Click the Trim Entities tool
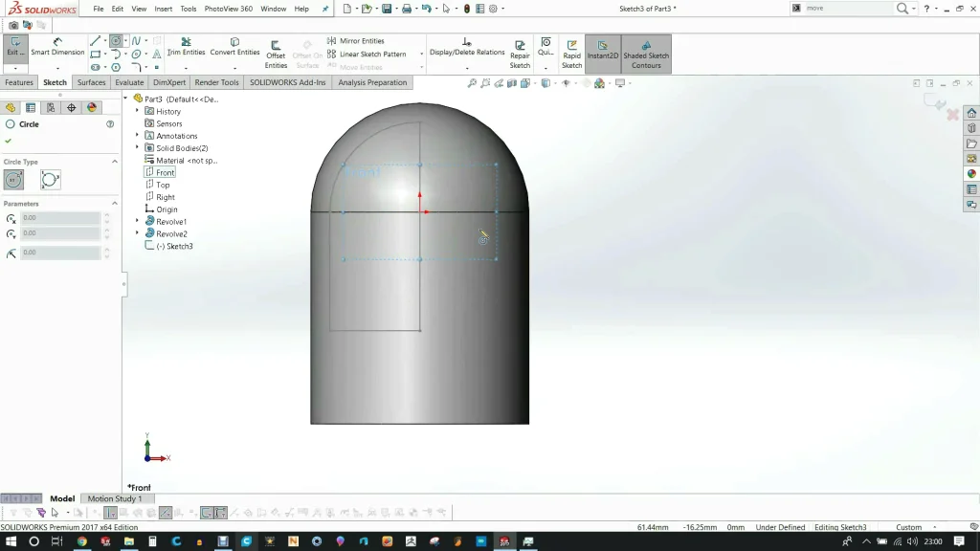This screenshot has height=551, width=980. click(x=186, y=47)
